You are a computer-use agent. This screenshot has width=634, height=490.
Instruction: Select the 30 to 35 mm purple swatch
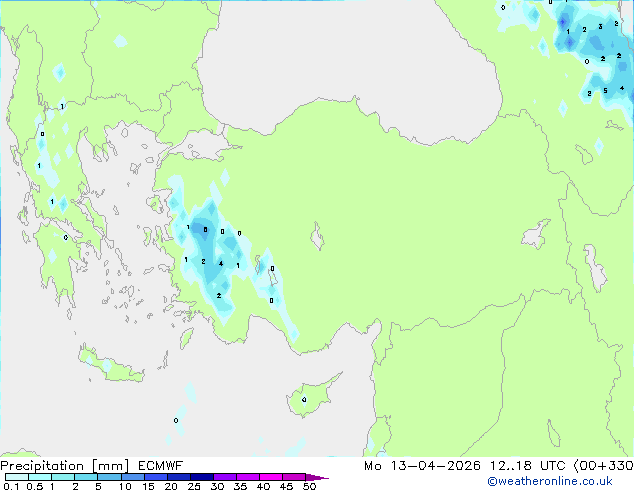[224, 477]
